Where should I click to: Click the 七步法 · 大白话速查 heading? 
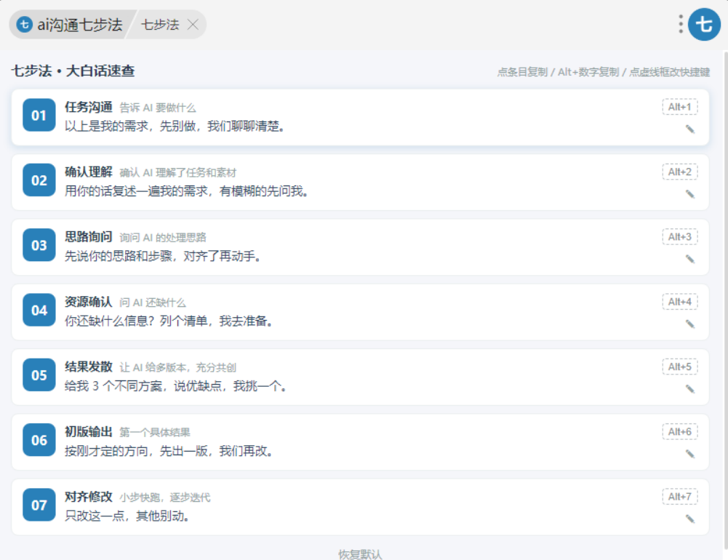coord(73,71)
